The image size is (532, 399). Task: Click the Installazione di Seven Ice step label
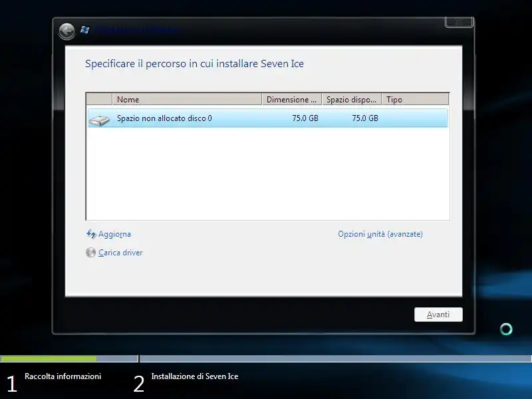point(195,376)
